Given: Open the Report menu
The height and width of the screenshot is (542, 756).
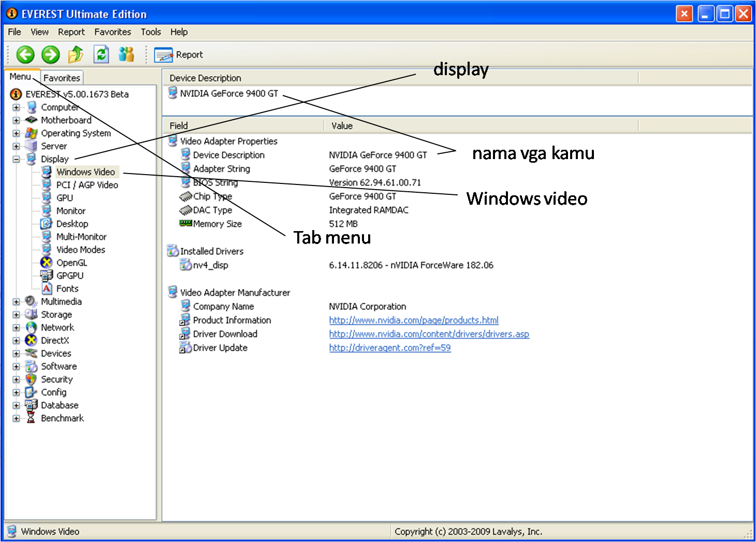Looking at the screenshot, I should pos(71,32).
